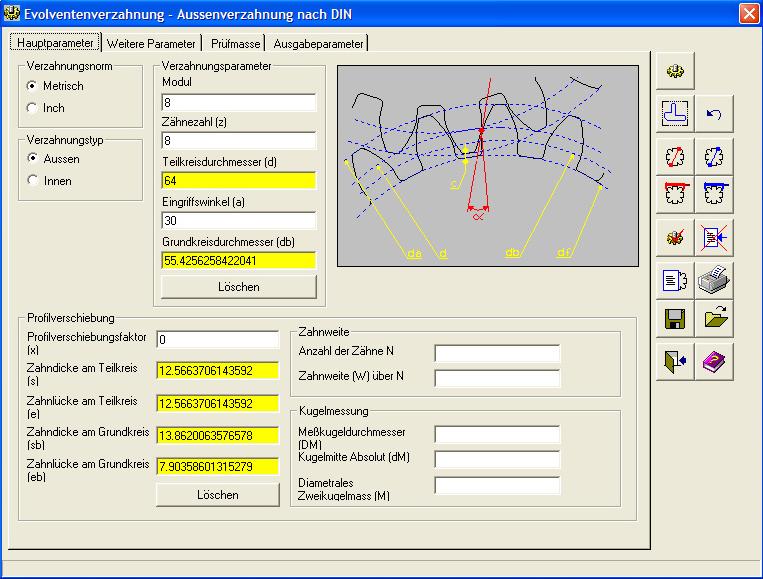The height and width of the screenshot is (579, 763).
Task: Click the yellow gear calculate icon
Action: pos(675,71)
